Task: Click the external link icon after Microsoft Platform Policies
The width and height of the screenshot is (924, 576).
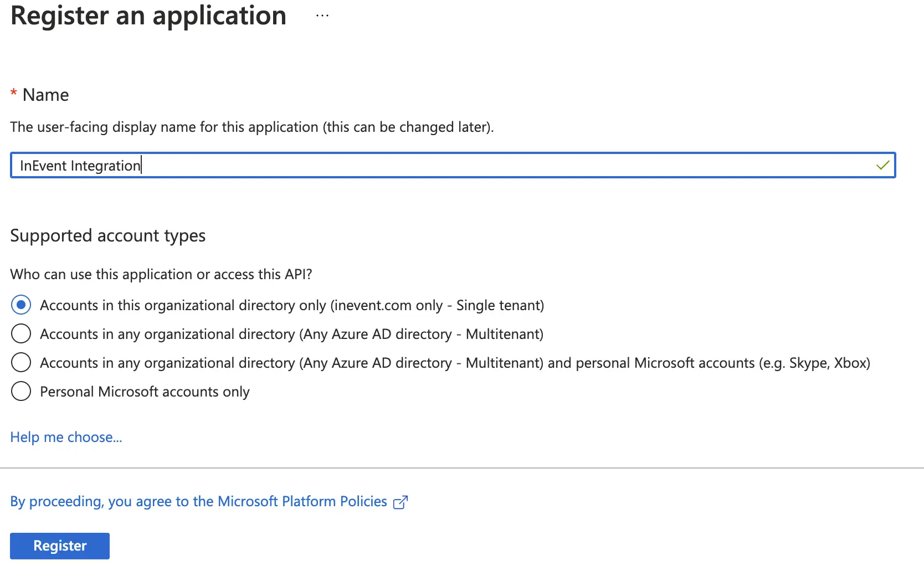Action: click(x=401, y=502)
